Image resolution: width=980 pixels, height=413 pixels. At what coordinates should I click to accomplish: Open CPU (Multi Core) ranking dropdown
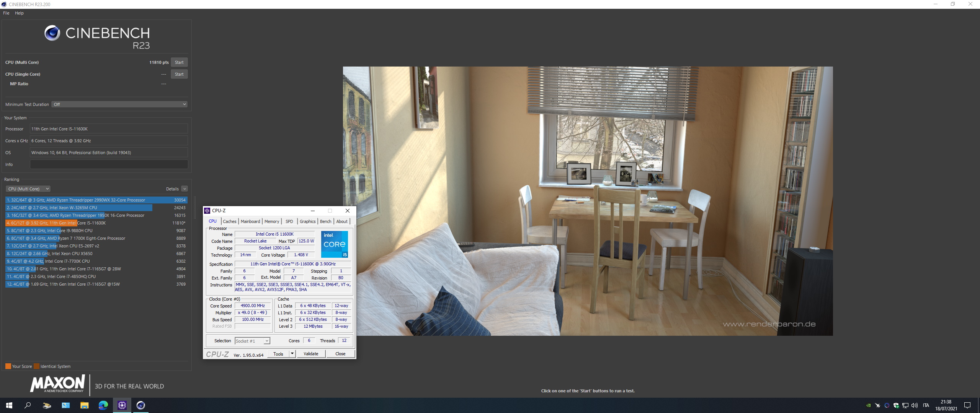click(28, 189)
